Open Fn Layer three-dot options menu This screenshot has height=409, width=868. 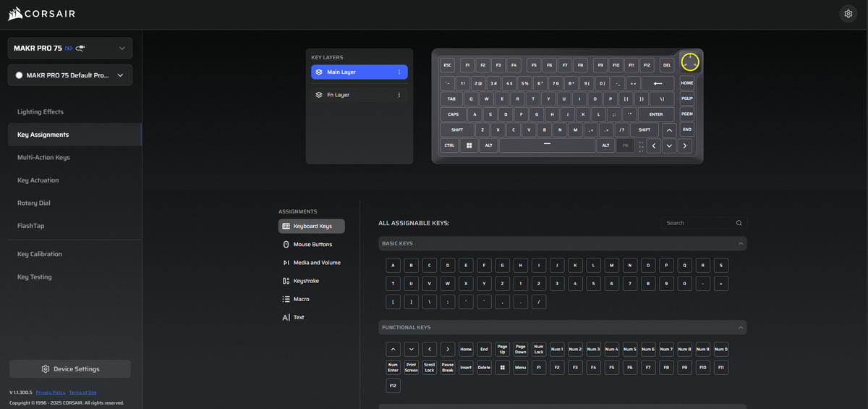tap(399, 95)
